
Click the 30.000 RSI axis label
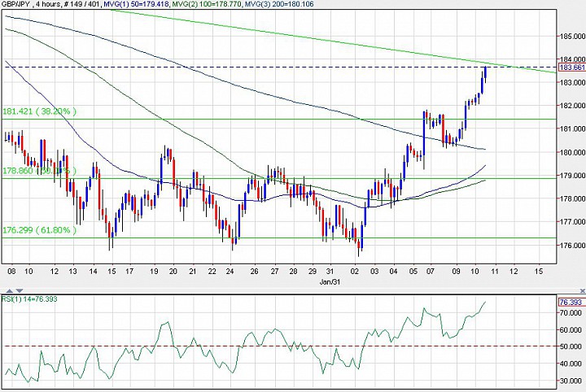coord(572,381)
